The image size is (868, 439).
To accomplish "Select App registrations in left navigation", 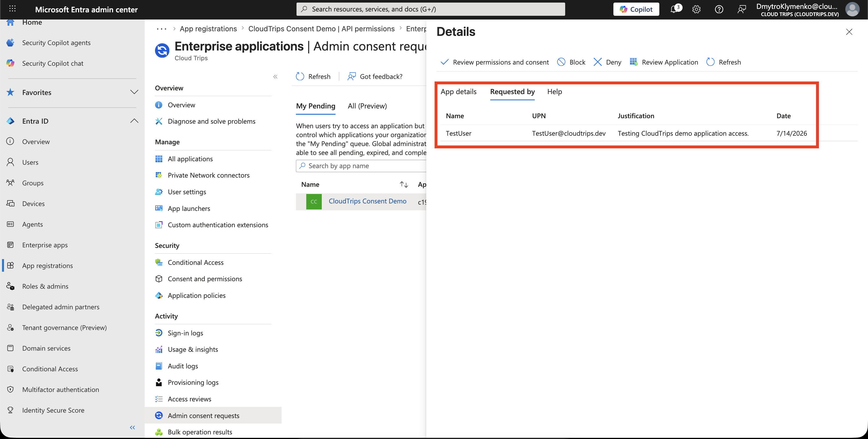I will pyautogui.click(x=48, y=265).
